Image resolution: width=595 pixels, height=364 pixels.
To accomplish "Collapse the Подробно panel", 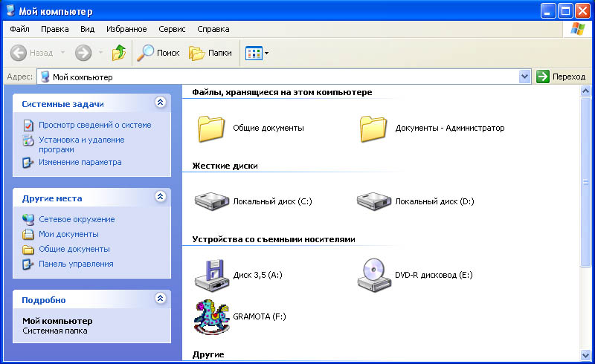I will point(161,298).
